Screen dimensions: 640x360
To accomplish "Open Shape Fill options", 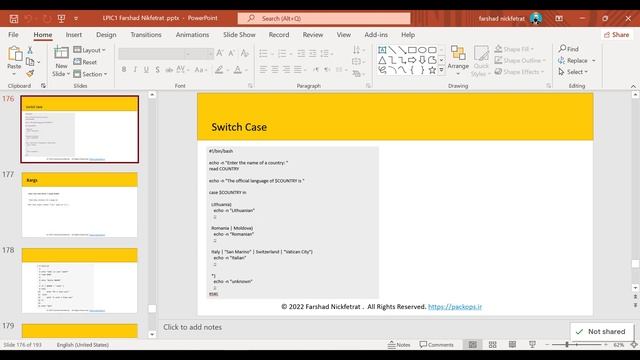I will click(x=514, y=49).
